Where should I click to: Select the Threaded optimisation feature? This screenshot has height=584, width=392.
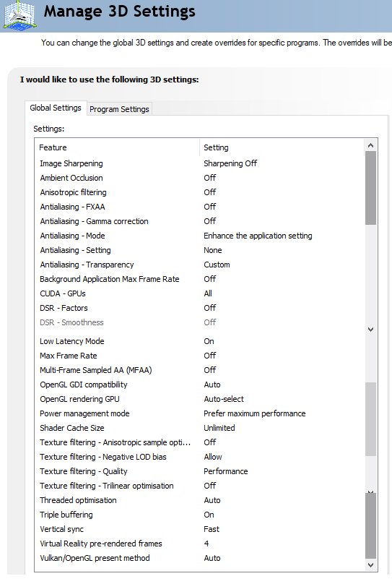pyautogui.click(x=78, y=500)
